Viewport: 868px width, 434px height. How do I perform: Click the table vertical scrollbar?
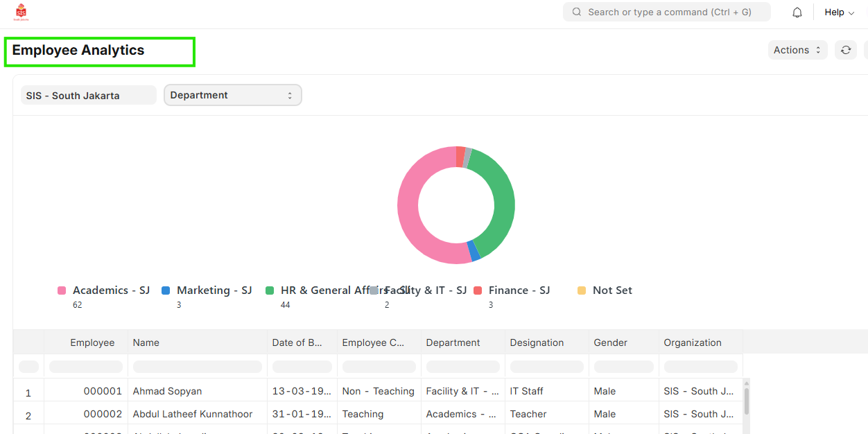(747, 402)
